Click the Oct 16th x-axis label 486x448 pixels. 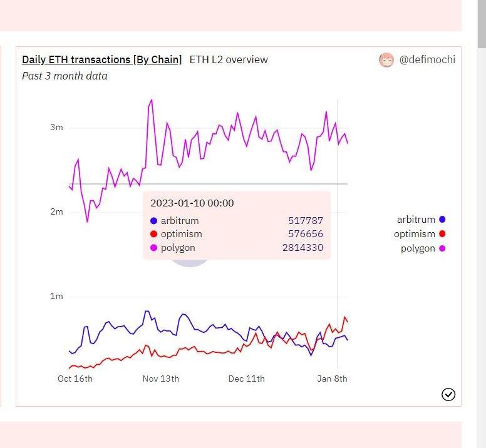coord(75,379)
